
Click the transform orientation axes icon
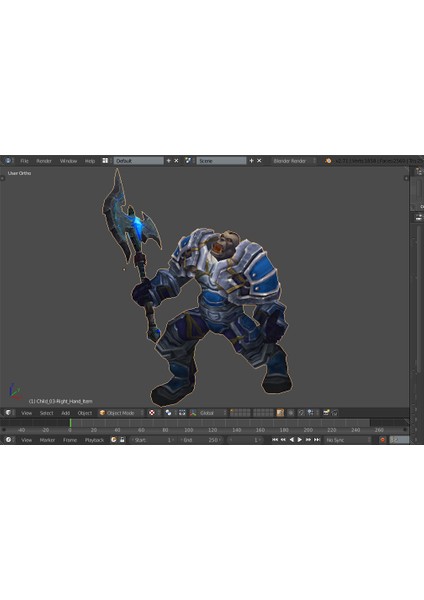tap(193, 413)
